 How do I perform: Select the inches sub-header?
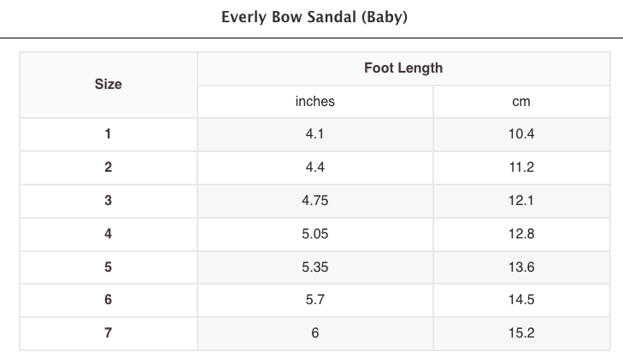[x=314, y=102]
